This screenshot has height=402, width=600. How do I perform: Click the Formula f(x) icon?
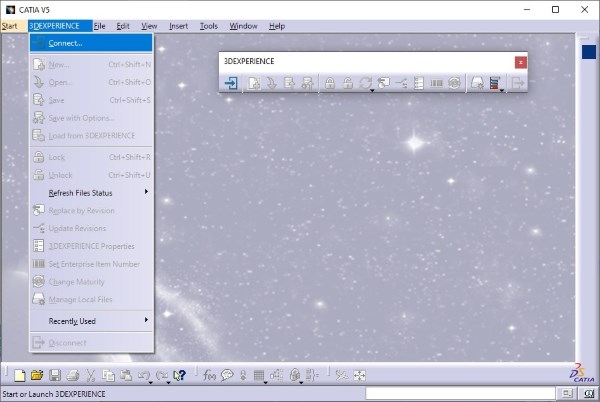pos(209,375)
